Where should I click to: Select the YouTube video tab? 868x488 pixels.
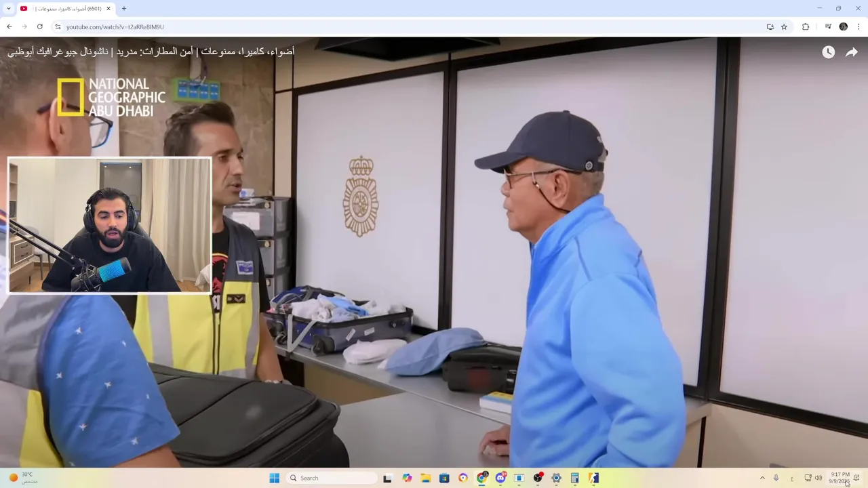[66, 8]
